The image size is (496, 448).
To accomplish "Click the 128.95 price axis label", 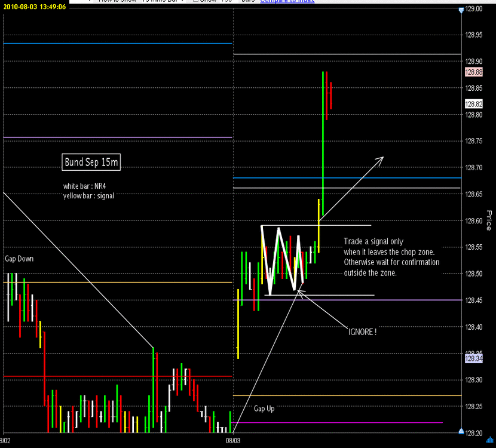I will (x=474, y=35).
